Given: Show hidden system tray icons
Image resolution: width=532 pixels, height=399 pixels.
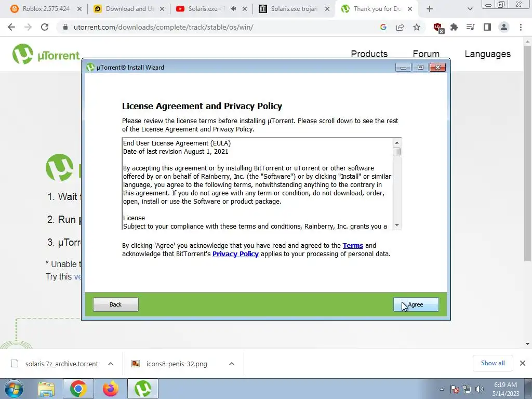Looking at the screenshot, I should [442, 389].
